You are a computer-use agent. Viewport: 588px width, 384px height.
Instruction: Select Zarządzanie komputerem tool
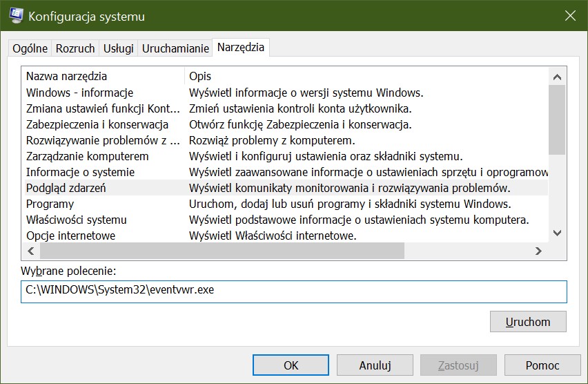tap(285, 156)
